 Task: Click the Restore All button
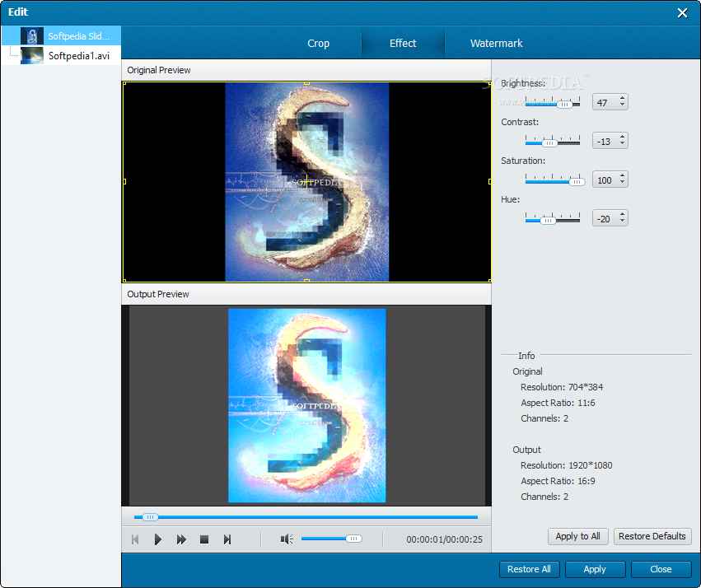tap(529, 569)
